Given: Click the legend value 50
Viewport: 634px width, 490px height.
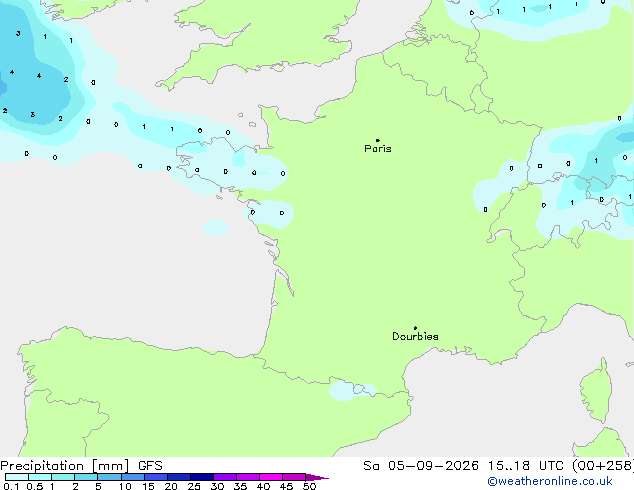Looking at the screenshot, I should [x=309, y=486].
